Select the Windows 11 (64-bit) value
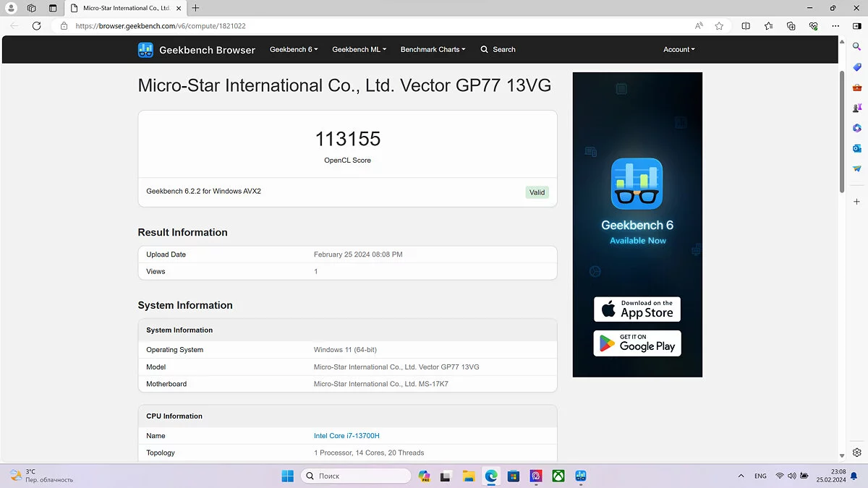The height and width of the screenshot is (488, 868). (x=345, y=350)
